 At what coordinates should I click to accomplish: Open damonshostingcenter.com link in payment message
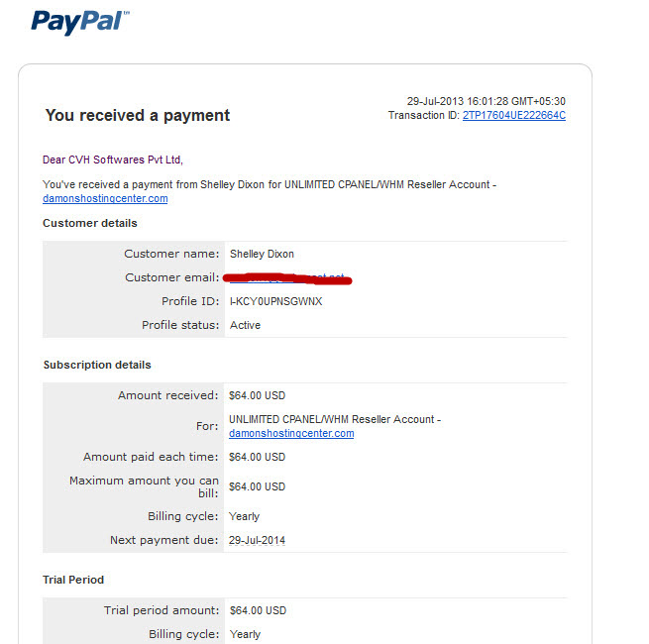(x=105, y=199)
